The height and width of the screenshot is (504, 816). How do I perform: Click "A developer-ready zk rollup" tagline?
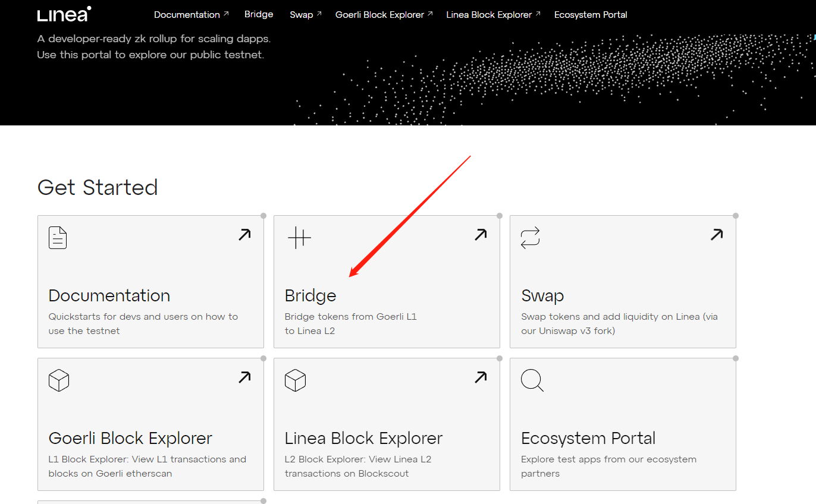click(x=153, y=39)
